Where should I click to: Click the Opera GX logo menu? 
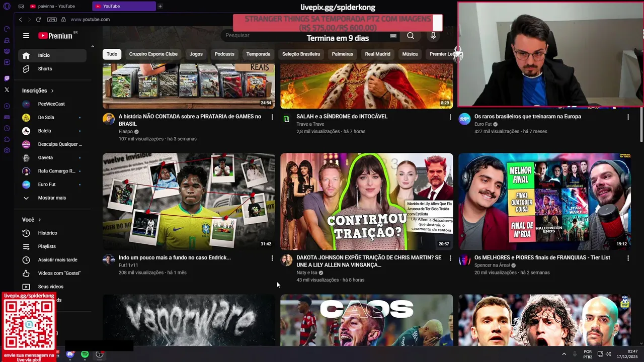[7, 7]
